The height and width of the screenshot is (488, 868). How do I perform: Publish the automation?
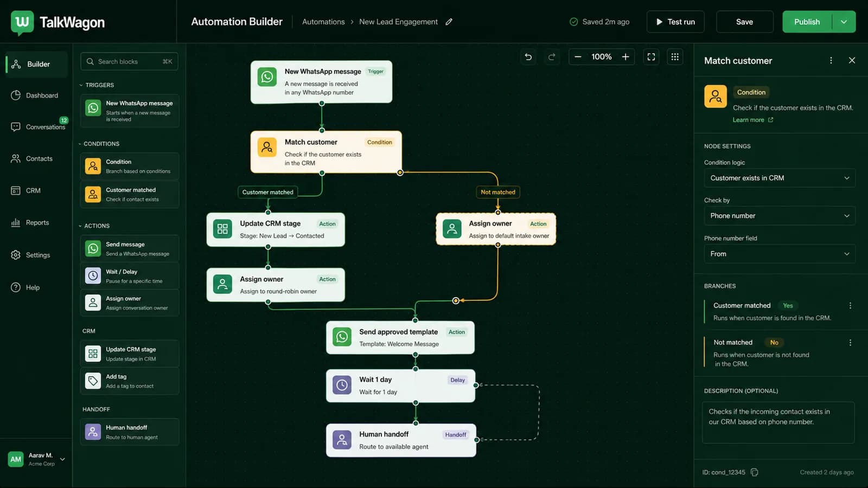coord(807,22)
